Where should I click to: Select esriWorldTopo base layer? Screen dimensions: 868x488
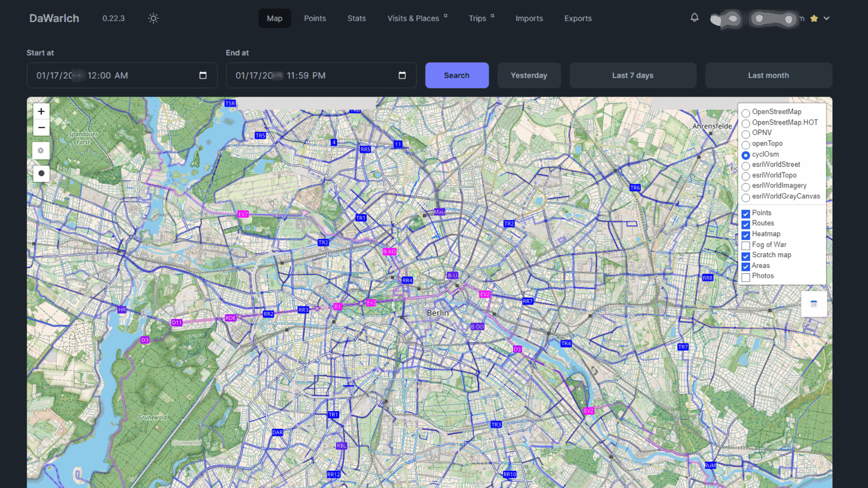pyautogui.click(x=746, y=176)
